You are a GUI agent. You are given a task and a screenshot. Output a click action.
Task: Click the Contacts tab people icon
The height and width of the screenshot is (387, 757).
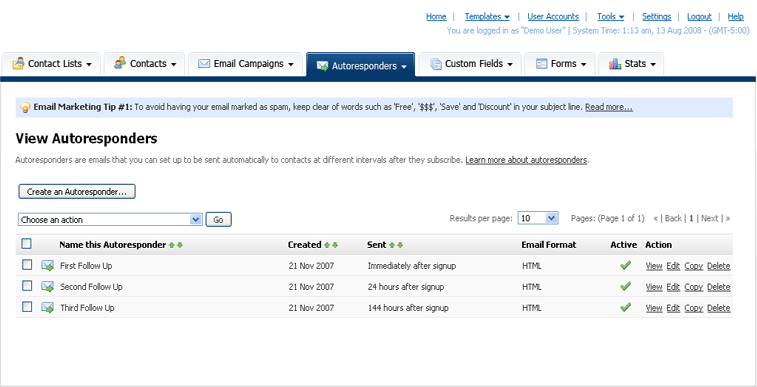tap(120, 63)
